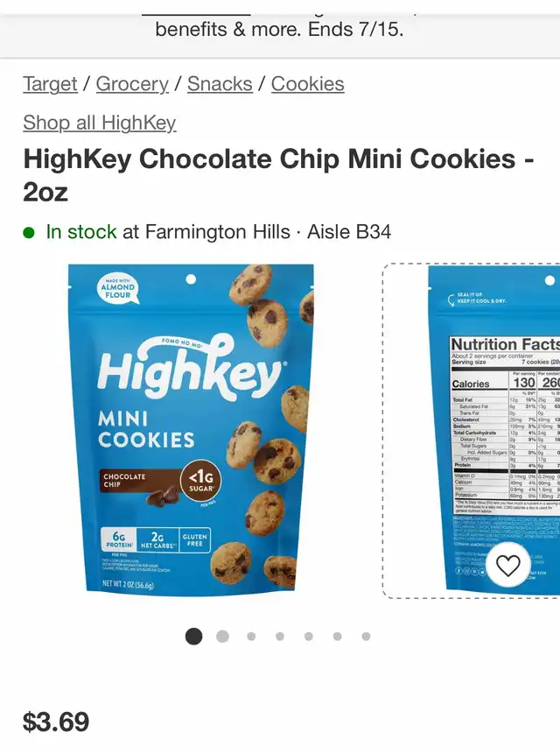The width and height of the screenshot is (560, 747).
Task: Select the last carousel dot
Action: 366,636
